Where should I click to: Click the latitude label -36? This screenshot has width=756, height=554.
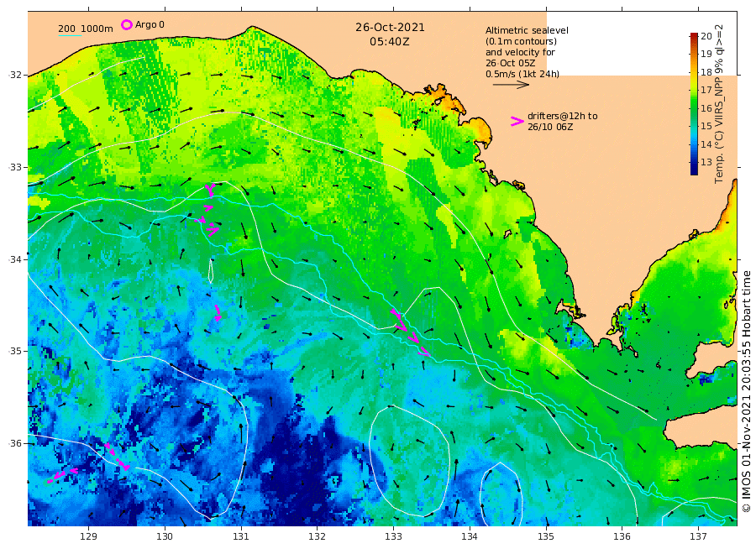coord(15,443)
